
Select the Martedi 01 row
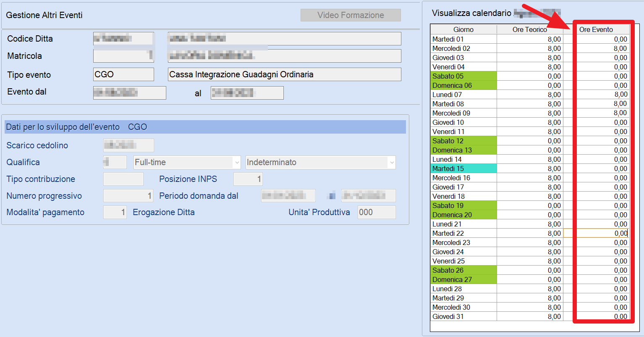[530, 39]
